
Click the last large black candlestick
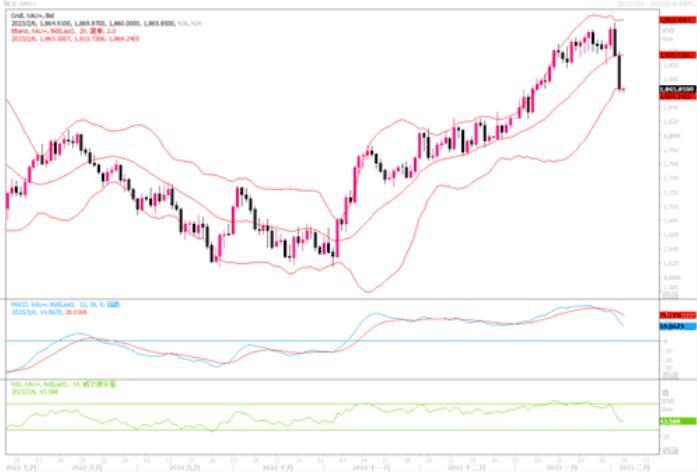620,72
